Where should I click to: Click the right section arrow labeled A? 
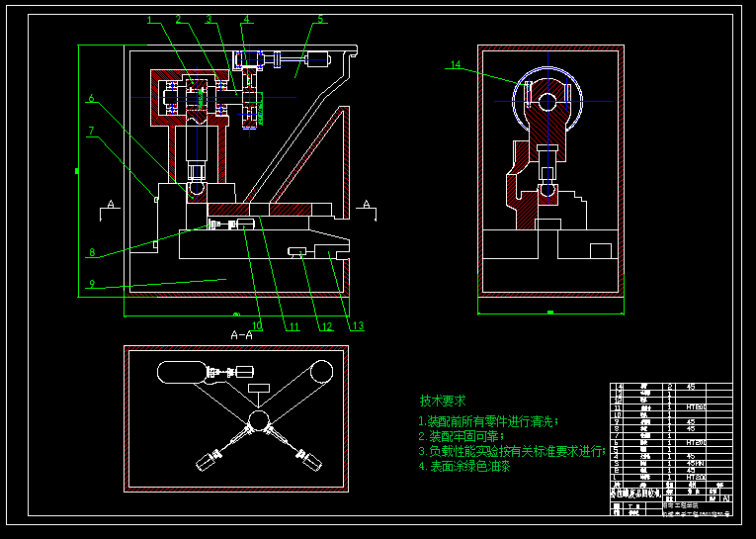tap(368, 206)
